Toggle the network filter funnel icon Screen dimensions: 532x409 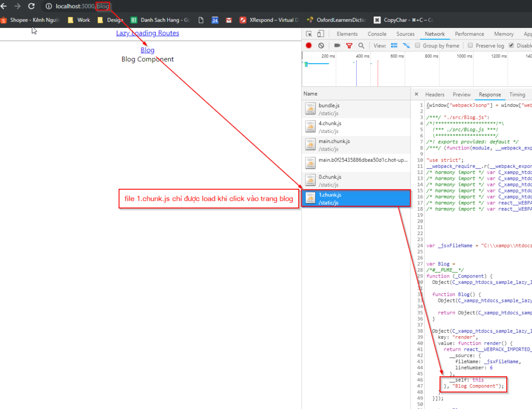point(349,45)
